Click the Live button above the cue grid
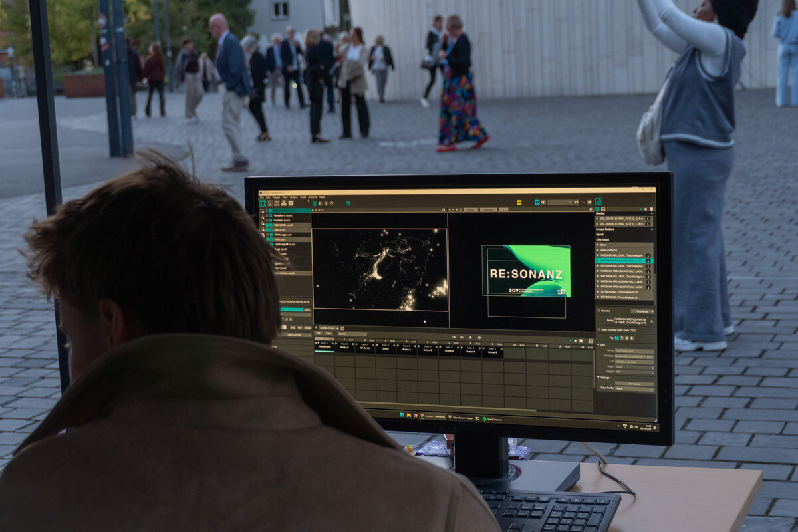The height and width of the screenshot is (532, 798). [x=328, y=334]
